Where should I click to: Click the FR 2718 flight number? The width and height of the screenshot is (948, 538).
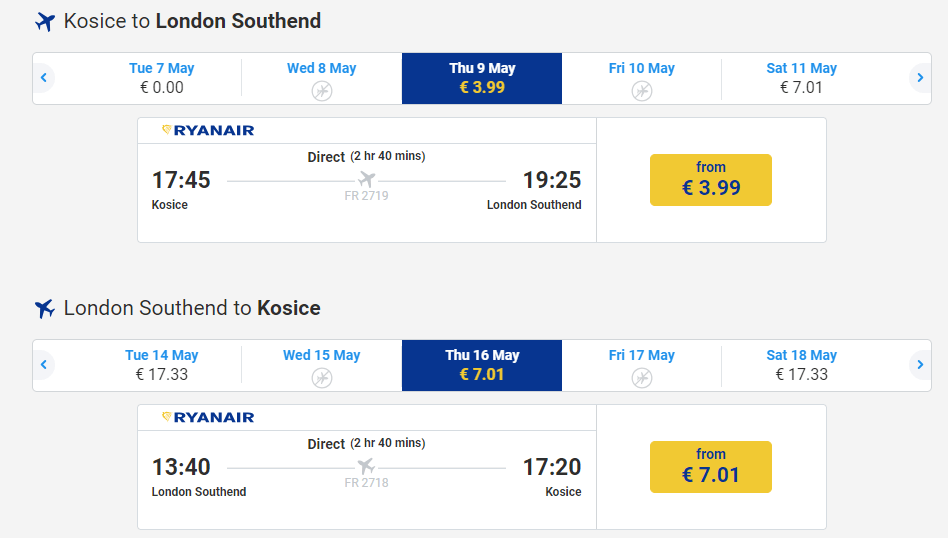pos(366,483)
